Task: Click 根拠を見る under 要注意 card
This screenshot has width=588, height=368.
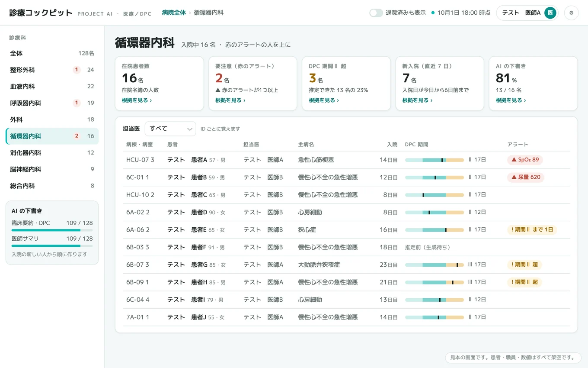Action: click(x=230, y=100)
